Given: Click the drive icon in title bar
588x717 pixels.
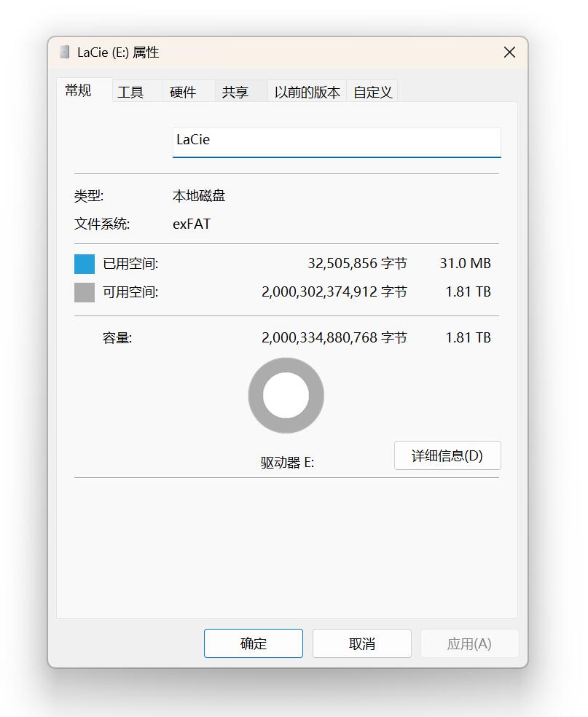Looking at the screenshot, I should tap(65, 52).
